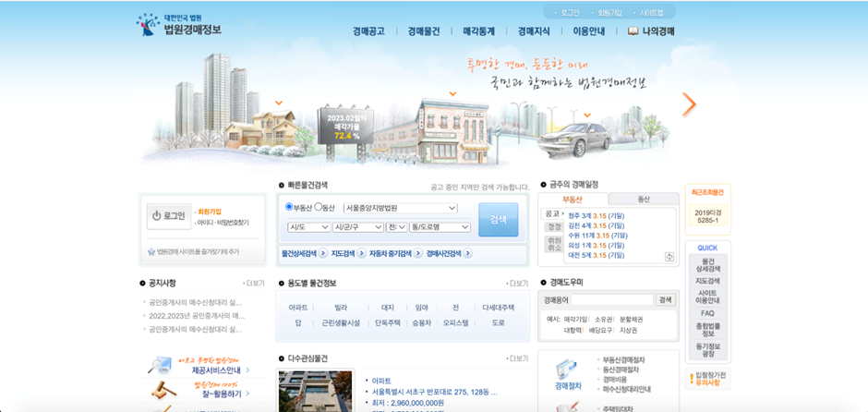Click the 회원가입 link in the top bar
This screenshot has height=412, width=868.
point(609,13)
